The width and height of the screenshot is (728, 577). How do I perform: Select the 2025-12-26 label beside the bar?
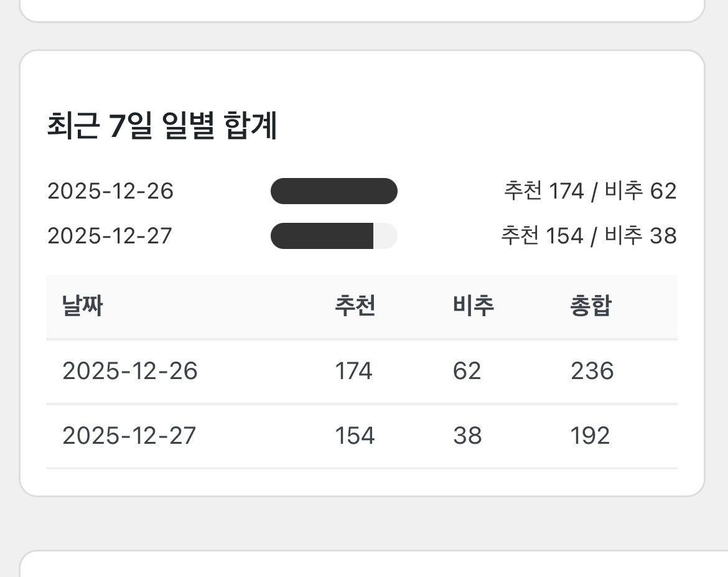(x=110, y=191)
